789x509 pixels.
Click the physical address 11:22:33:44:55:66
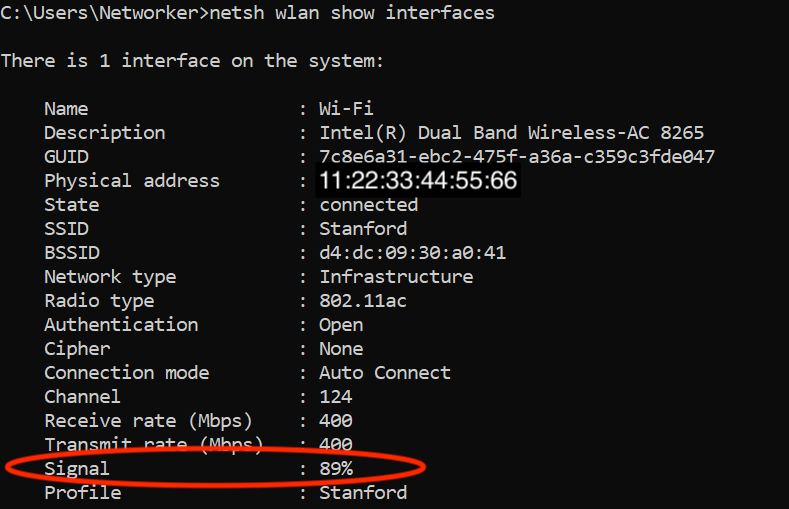tap(418, 181)
